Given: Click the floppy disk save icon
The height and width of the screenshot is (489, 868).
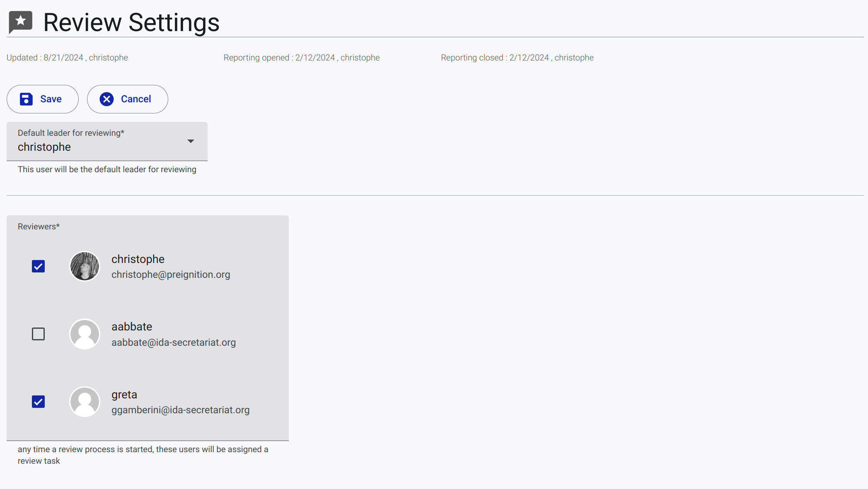Looking at the screenshot, I should click(x=26, y=99).
